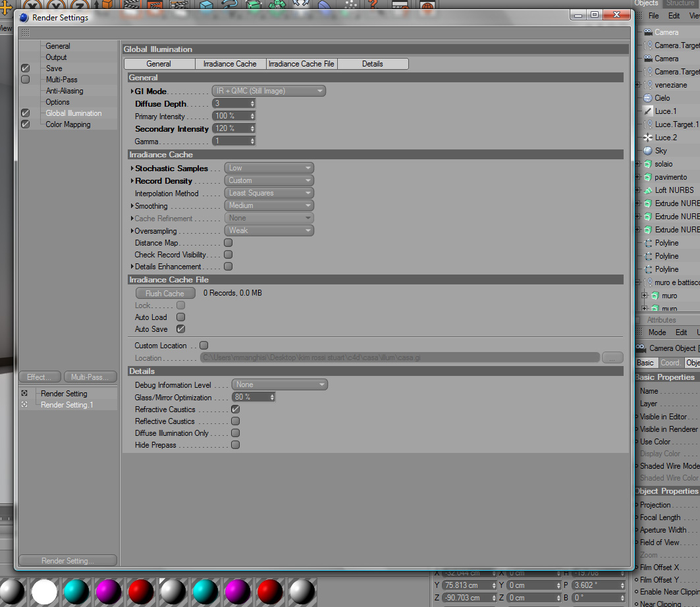Click the Effect... button
700x607 pixels.
40,377
